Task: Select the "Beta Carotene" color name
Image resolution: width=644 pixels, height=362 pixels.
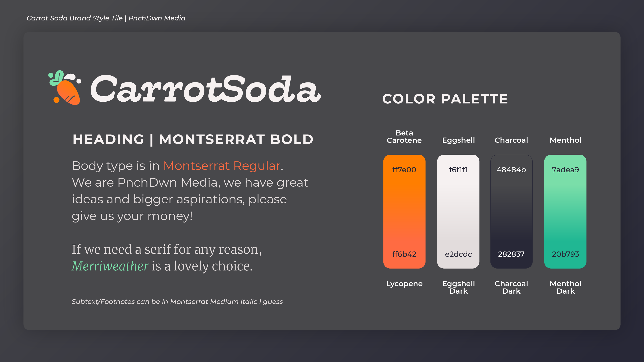Action: (404, 136)
